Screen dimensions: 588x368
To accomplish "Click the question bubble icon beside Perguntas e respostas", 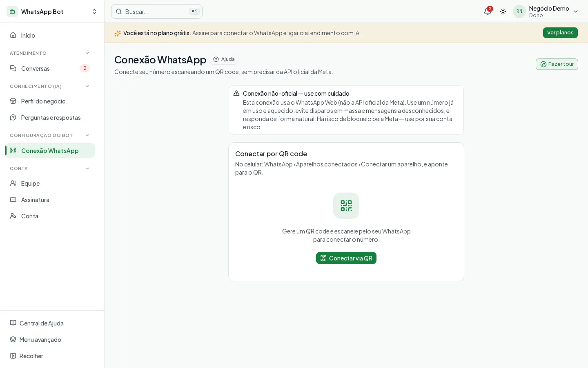I will click(x=13, y=117).
